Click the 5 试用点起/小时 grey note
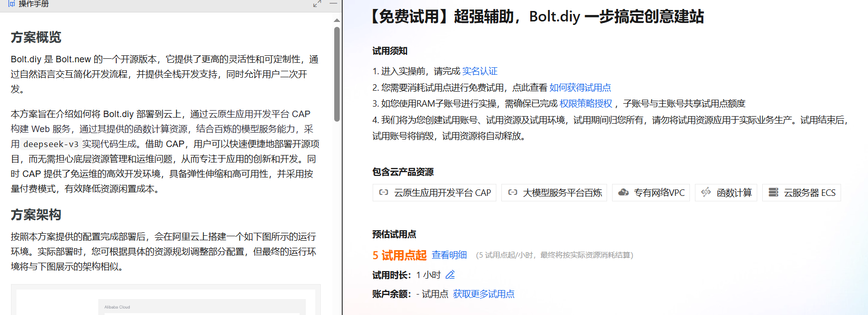 click(554, 255)
